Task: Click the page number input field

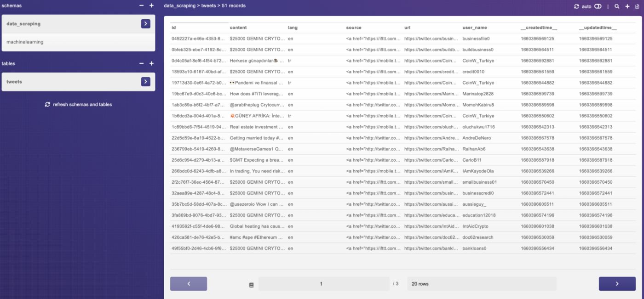Action: (x=321, y=284)
